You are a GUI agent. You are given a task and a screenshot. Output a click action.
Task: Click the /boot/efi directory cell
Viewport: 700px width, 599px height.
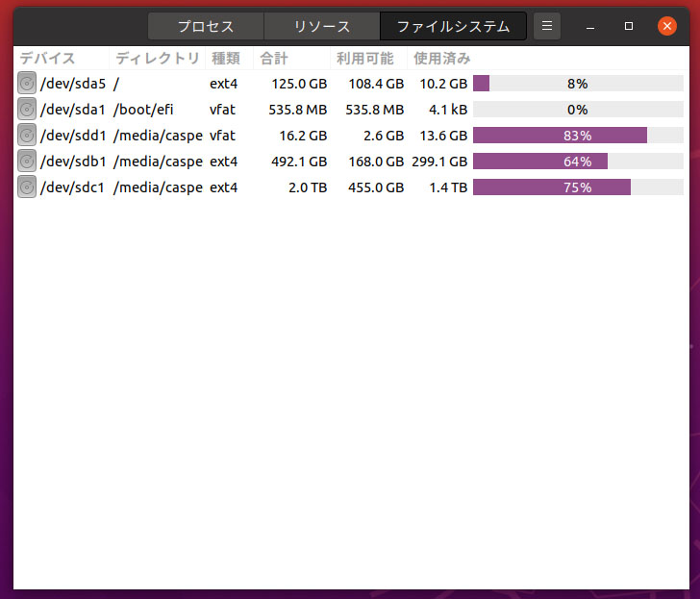(143, 110)
